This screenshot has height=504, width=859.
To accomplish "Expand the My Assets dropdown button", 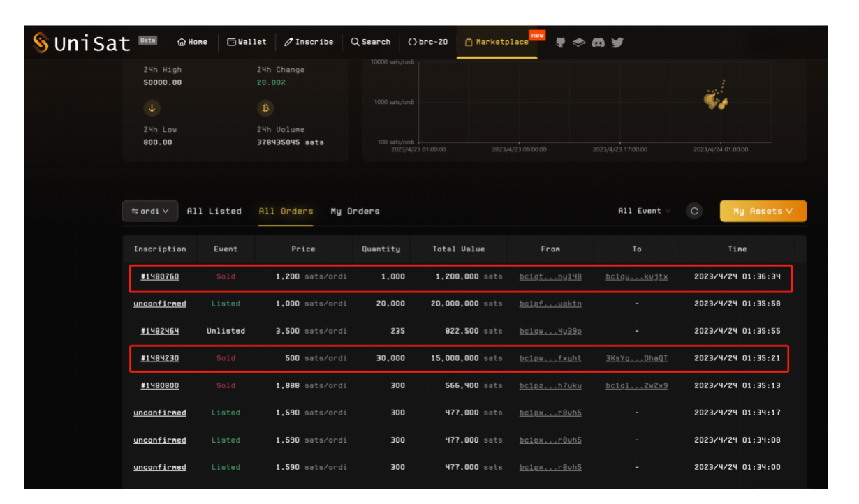I will [763, 212].
